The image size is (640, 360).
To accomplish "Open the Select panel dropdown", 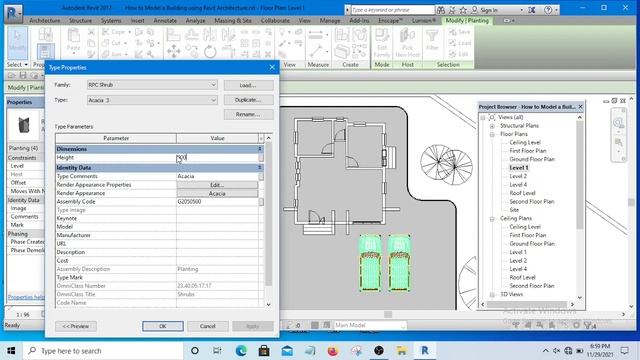I will click(17, 64).
